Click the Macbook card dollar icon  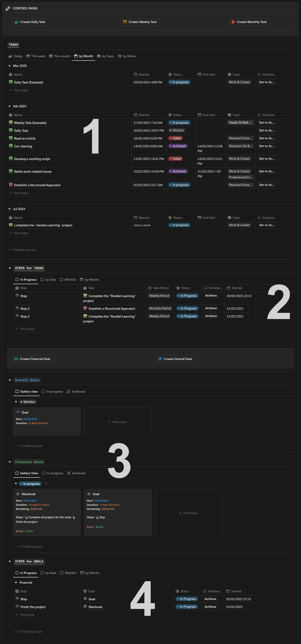pyautogui.click(x=18, y=494)
